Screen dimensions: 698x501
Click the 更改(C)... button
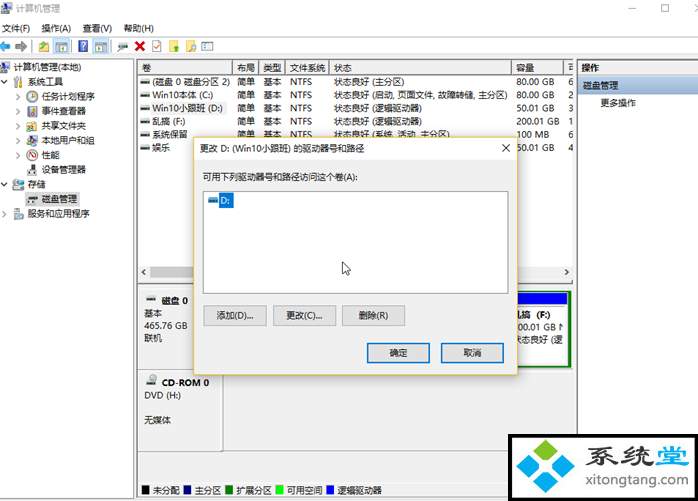pos(304,316)
